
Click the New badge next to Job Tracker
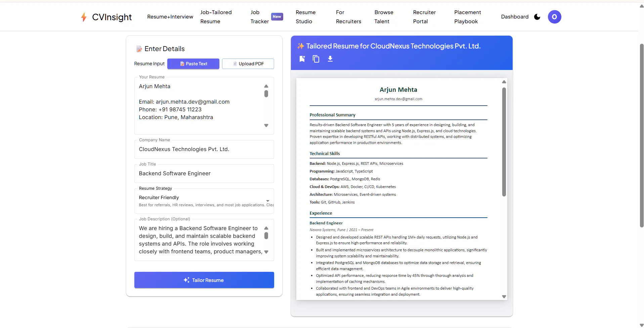click(x=277, y=16)
